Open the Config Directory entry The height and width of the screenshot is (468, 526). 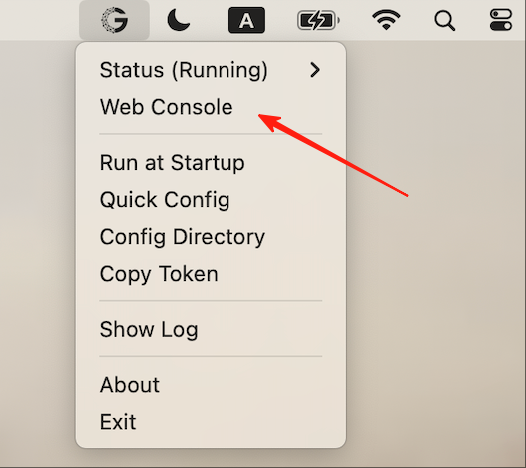(x=211, y=237)
